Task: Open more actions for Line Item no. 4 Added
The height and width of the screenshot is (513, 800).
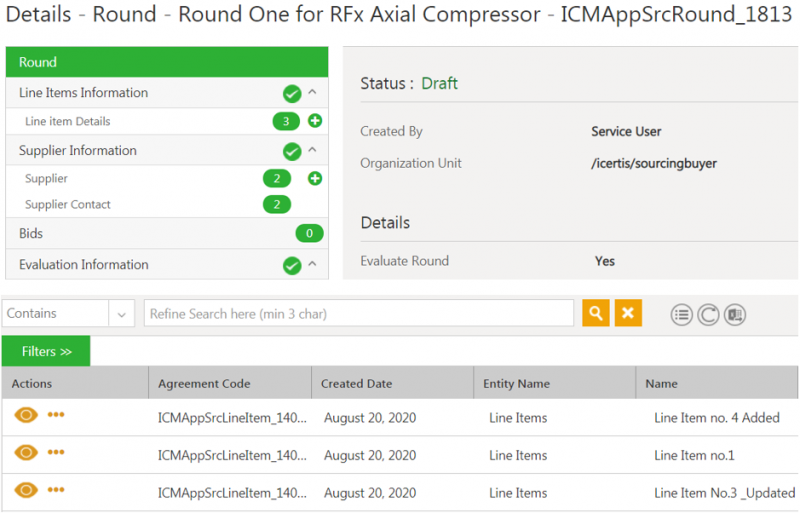Action: [56, 414]
